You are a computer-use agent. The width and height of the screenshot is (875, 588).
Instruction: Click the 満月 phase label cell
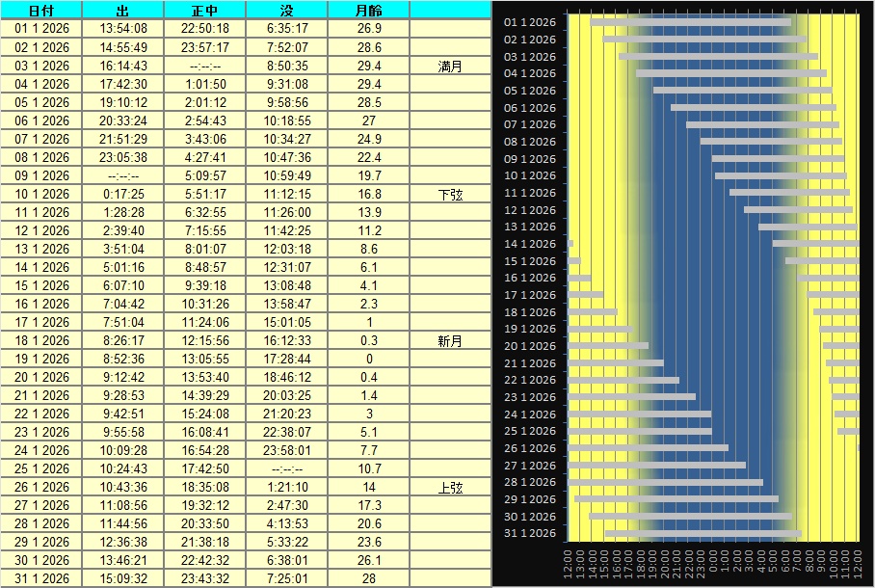pos(450,66)
